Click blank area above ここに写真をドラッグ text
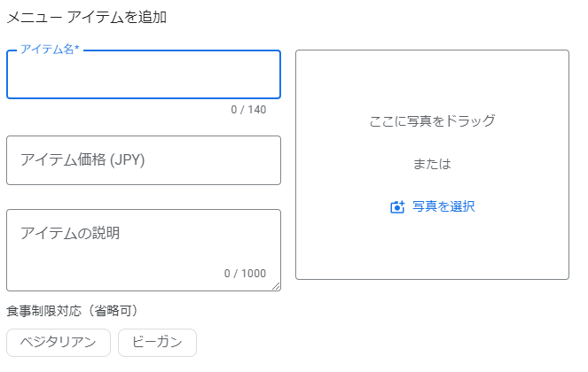 pyautogui.click(x=432, y=81)
